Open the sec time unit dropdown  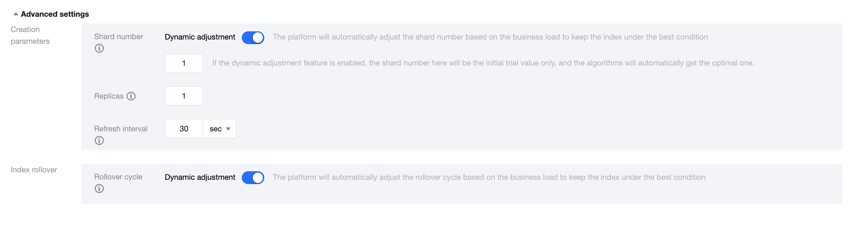(220, 129)
